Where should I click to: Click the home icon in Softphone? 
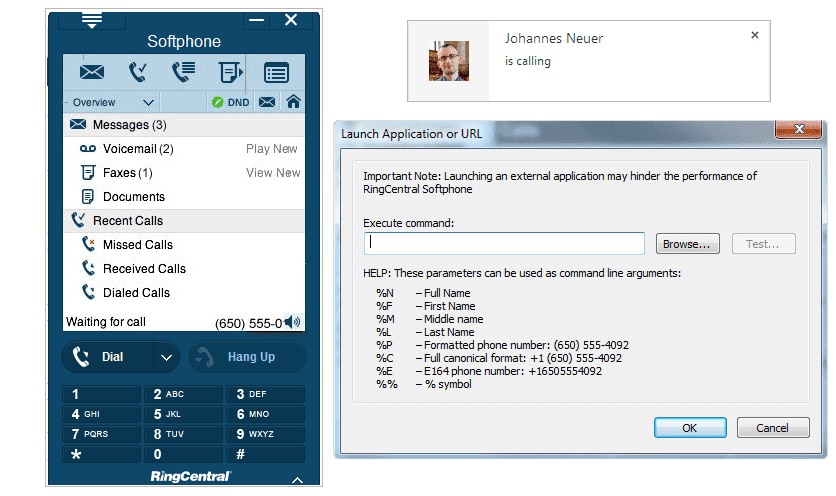293,101
